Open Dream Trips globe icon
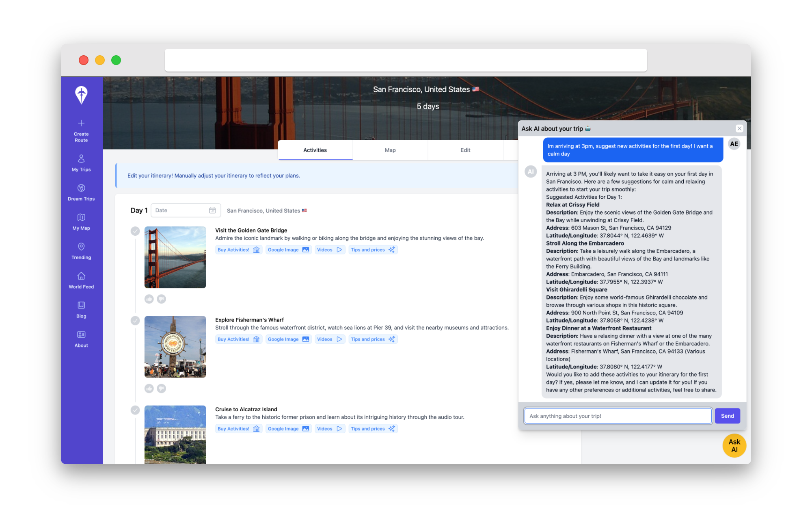The image size is (812, 508). point(81,188)
